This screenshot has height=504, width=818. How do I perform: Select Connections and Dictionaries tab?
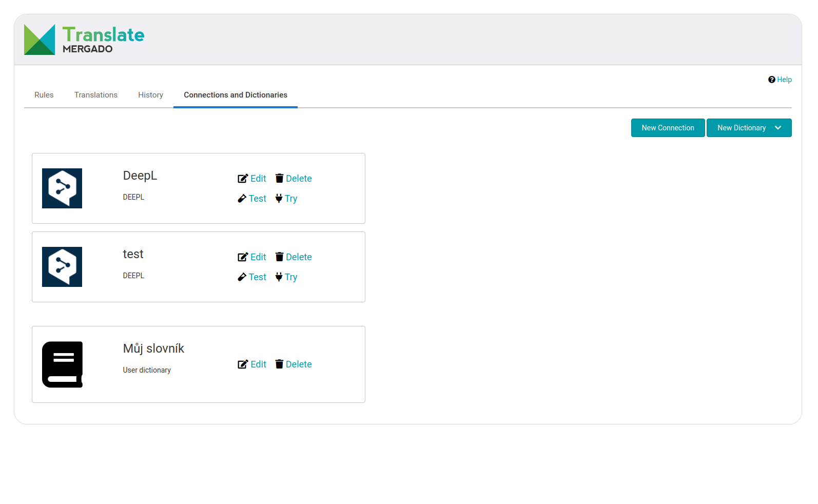coord(236,95)
